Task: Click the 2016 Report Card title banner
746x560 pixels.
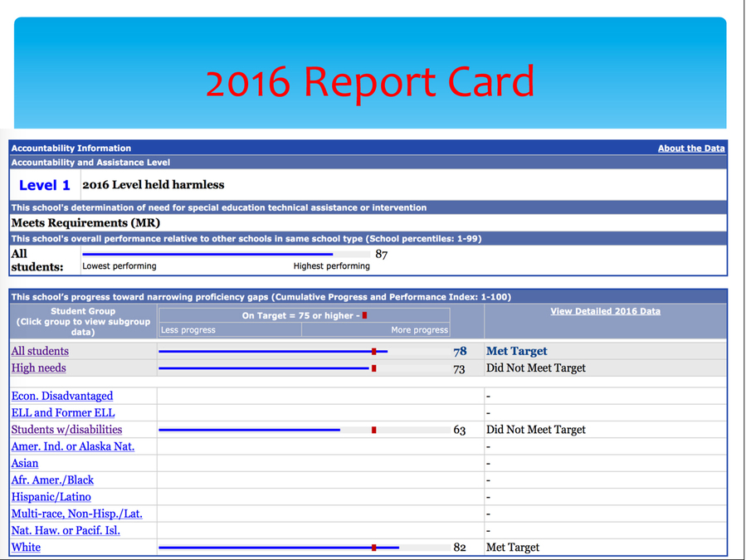Action: [x=370, y=81]
